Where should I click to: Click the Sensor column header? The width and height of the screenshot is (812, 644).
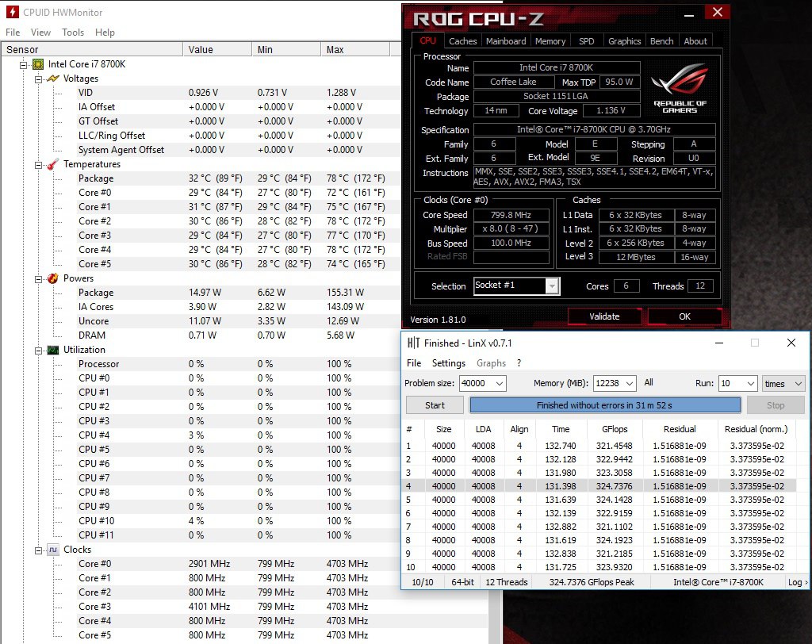(x=92, y=50)
